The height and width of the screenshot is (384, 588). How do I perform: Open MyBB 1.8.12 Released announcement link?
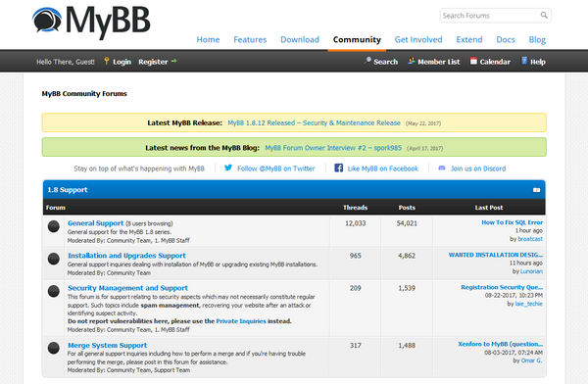tap(315, 123)
